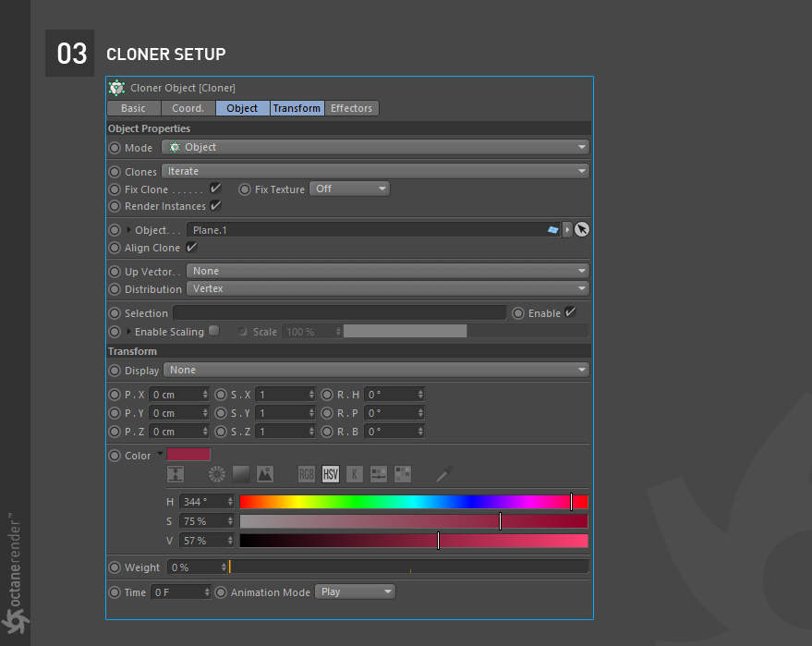Click the Selection input field

[340, 313]
